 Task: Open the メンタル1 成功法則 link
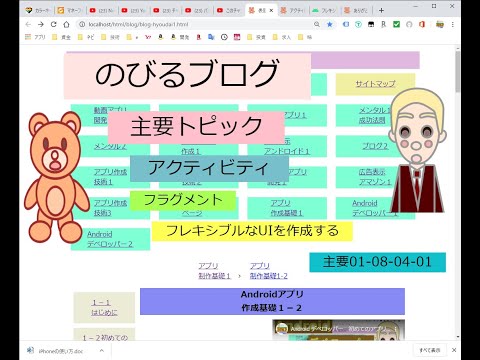pyautogui.click(x=373, y=115)
